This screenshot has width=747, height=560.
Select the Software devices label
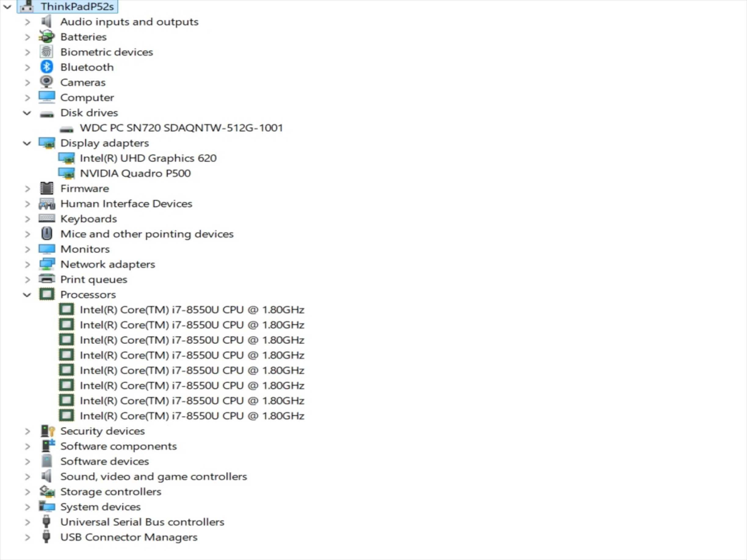[x=105, y=461]
